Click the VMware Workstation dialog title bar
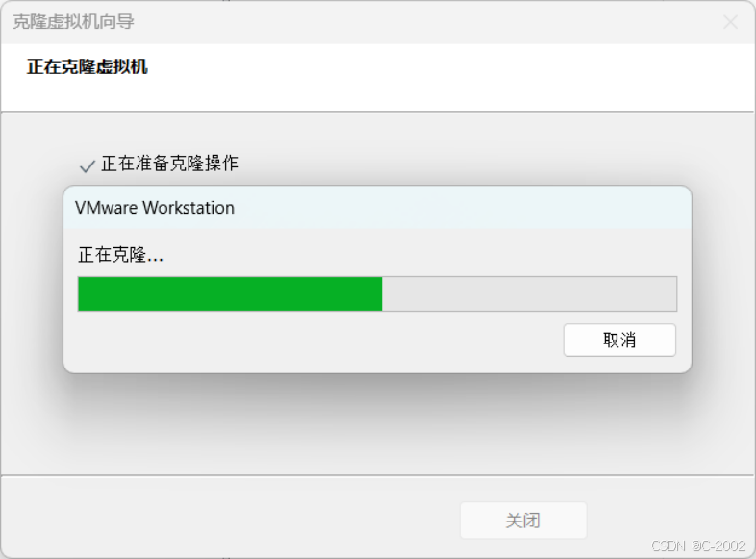 [377, 208]
